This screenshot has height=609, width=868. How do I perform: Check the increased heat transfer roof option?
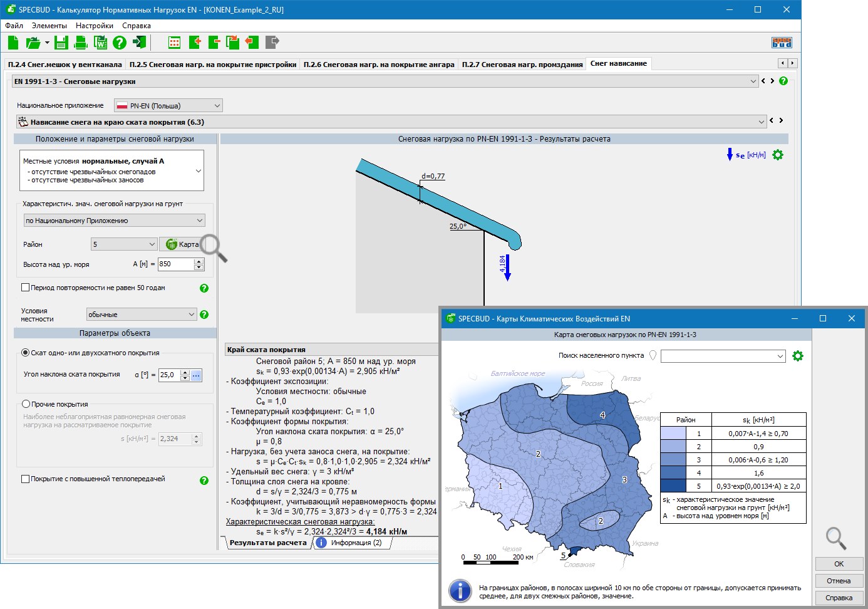pyautogui.click(x=26, y=479)
